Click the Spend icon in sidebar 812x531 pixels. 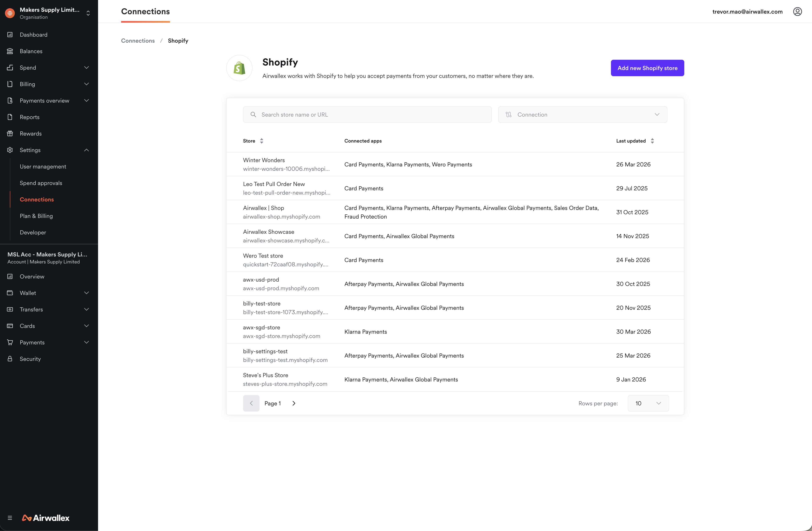pyautogui.click(x=10, y=68)
